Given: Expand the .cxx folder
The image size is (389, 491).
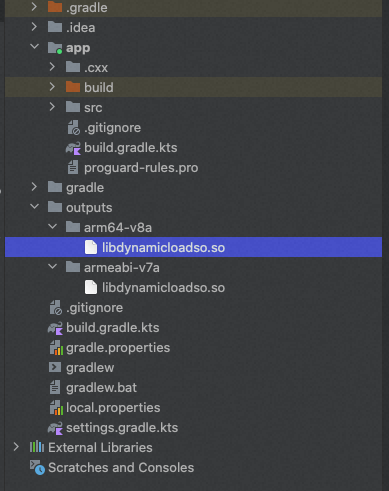Looking at the screenshot, I should [x=52, y=67].
